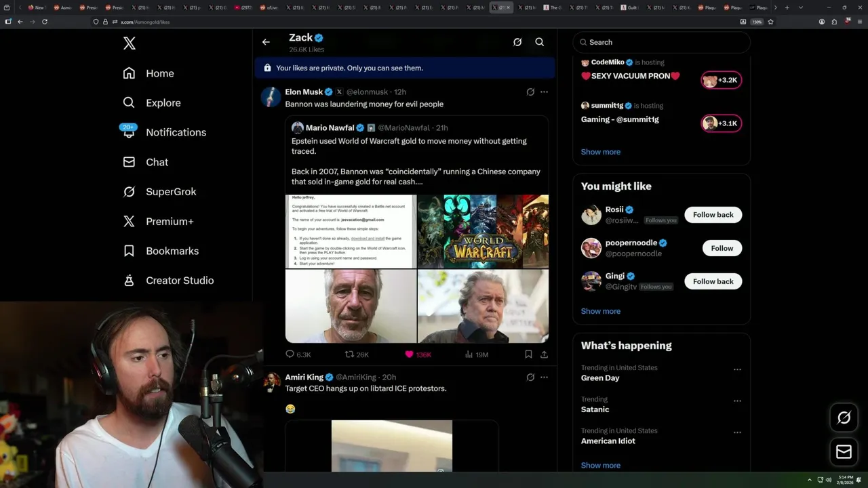Open a new browser tab
This screenshot has height=488, width=868.
pyautogui.click(x=787, y=7)
